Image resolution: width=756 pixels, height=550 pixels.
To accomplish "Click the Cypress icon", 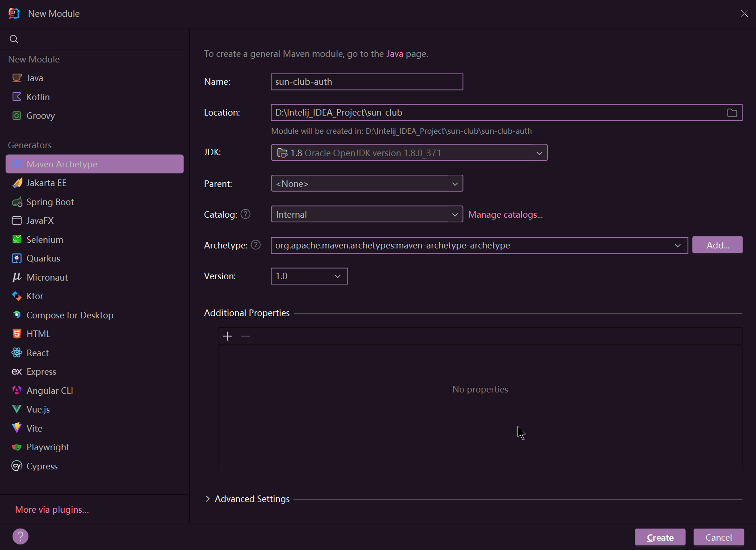I will [17, 466].
